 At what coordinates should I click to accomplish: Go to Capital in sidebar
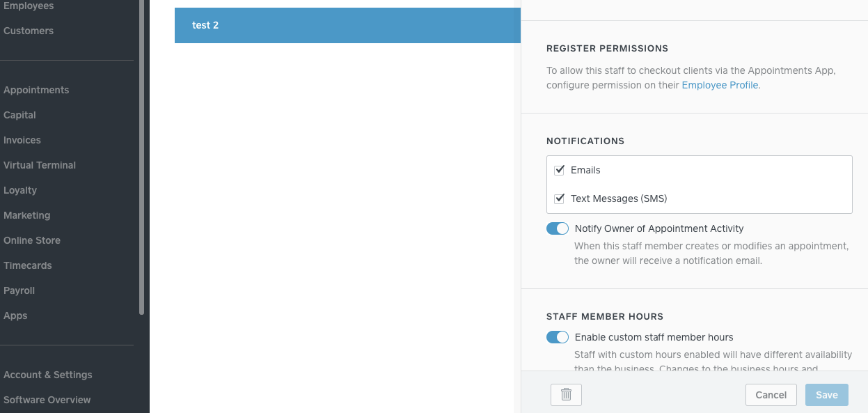tap(19, 115)
